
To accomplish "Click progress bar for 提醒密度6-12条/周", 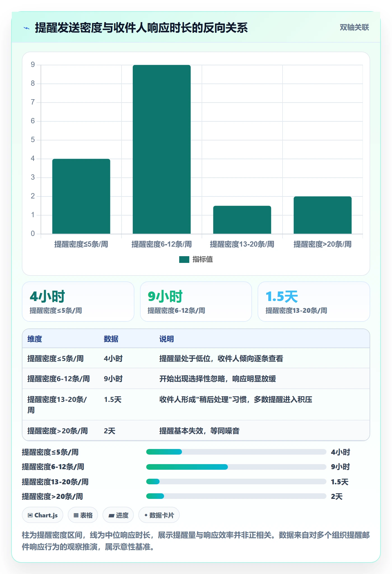I will click(236, 467).
